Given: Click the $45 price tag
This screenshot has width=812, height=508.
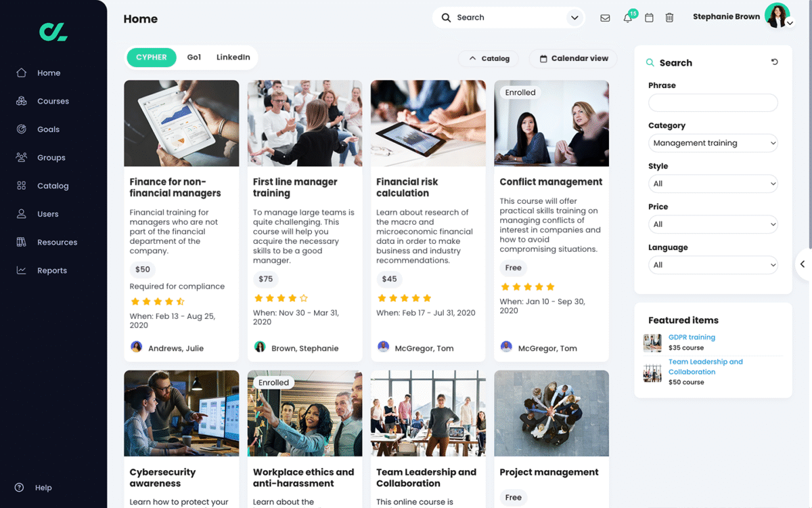Looking at the screenshot, I should 389,279.
